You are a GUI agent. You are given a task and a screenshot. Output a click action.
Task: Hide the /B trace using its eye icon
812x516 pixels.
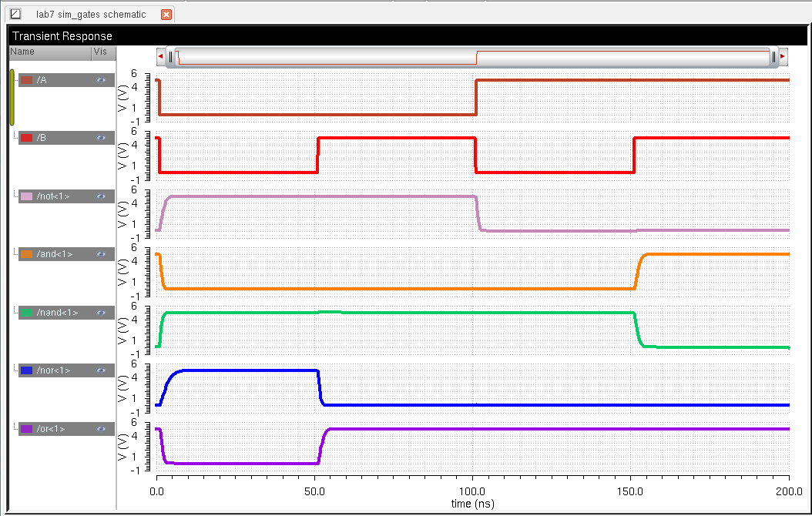(x=101, y=138)
